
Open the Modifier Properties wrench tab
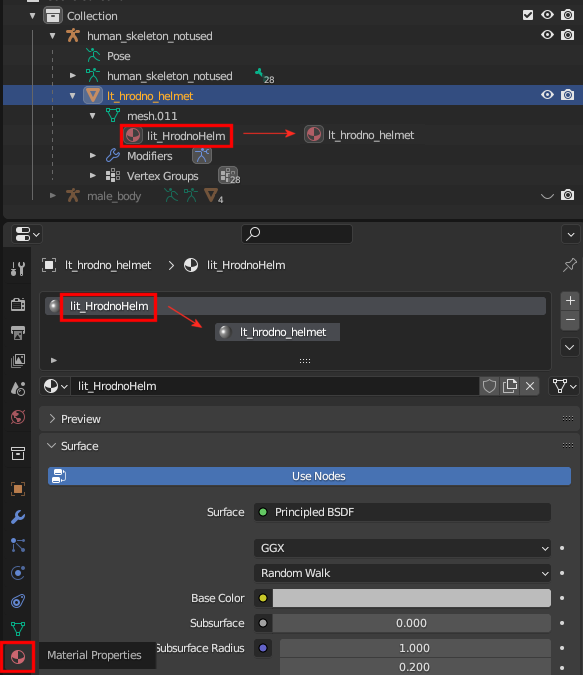pyautogui.click(x=18, y=517)
